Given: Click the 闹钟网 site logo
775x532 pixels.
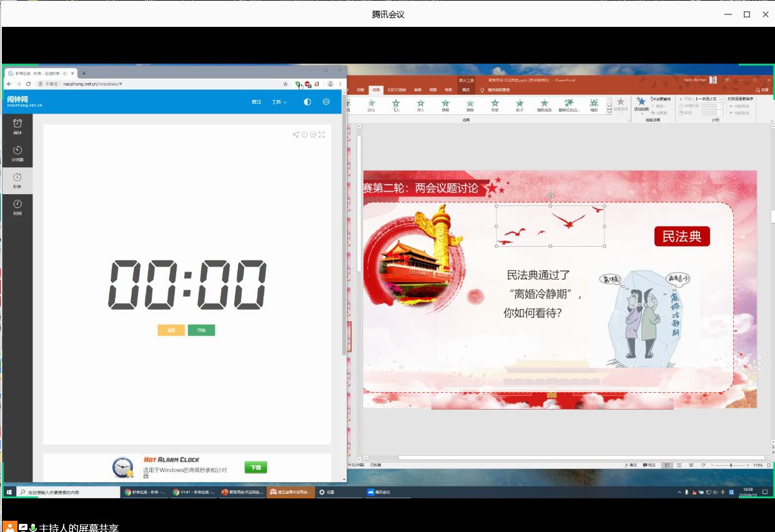Looking at the screenshot, I should coord(25,101).
